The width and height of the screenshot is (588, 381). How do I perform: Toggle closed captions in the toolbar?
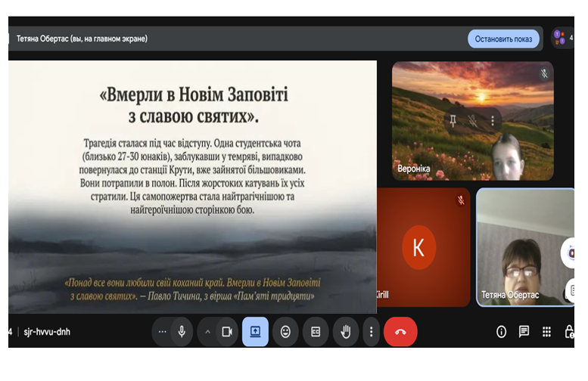tap(316, 331)
